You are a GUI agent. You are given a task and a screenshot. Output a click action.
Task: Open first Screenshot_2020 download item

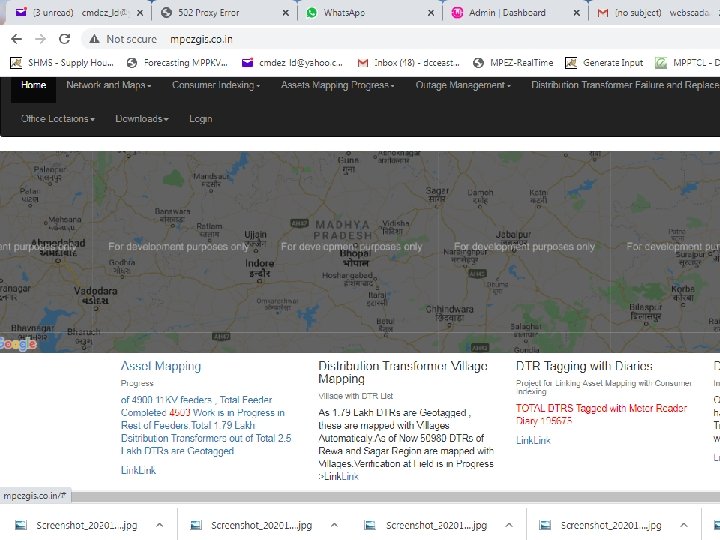76,525
